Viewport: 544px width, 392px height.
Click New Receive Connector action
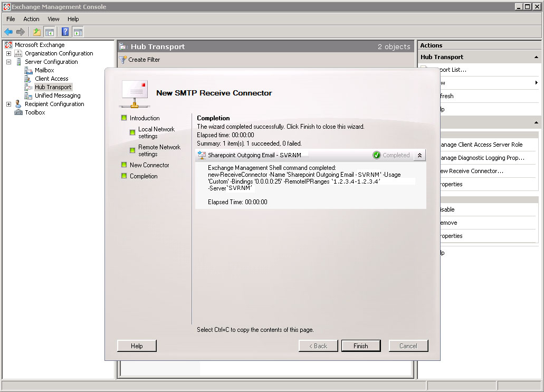click(x=472, y=171)
